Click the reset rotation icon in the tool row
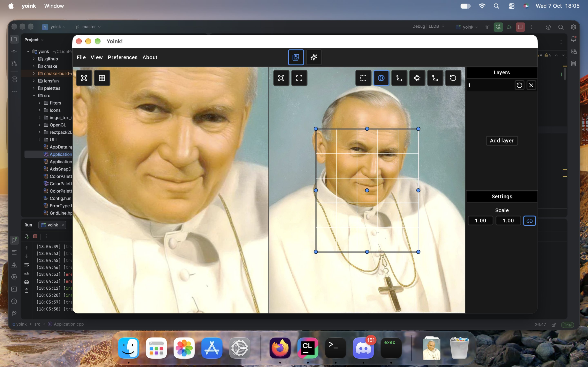This screenshot has height=367, width=588. (x=453, y=78)
